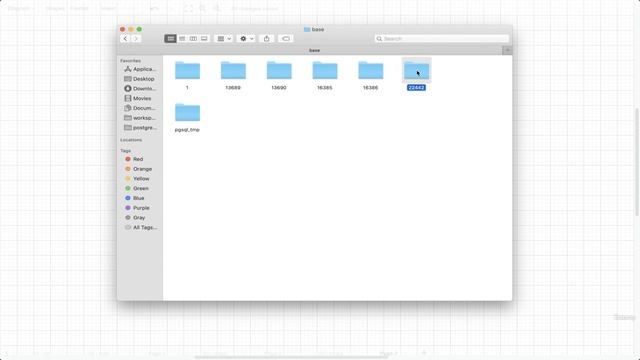Viewport: 640px width, 360px height.
Task: Open the workspace folder in sidebar
Action: (140, 118)
